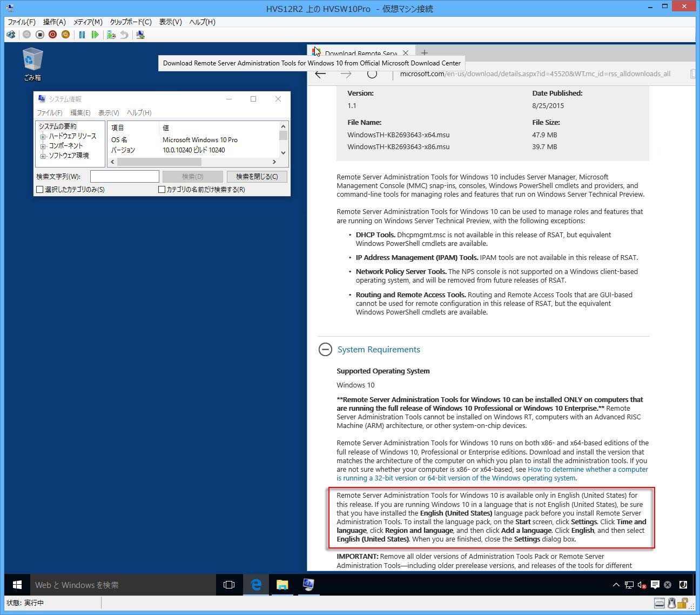The image size is (700, 615).
Task: Select the OS 名 row
Action: click(x=194, y=140)
